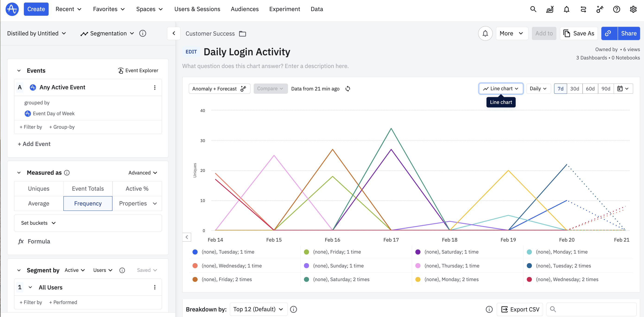Screen dimensions: 644x317
Task: Click the Export CSV button
Action: coord(520,309)
